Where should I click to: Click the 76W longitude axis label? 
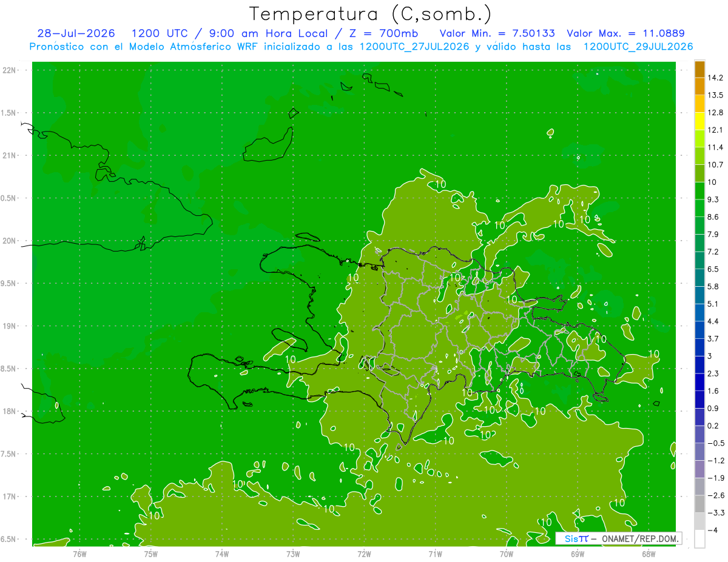[x=79, y=554]
